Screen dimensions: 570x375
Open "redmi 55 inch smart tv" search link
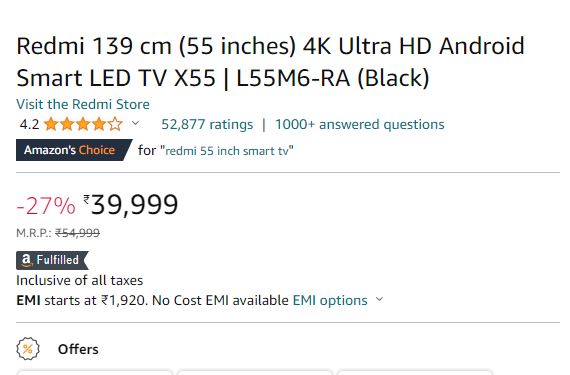[x=227, y=150]
